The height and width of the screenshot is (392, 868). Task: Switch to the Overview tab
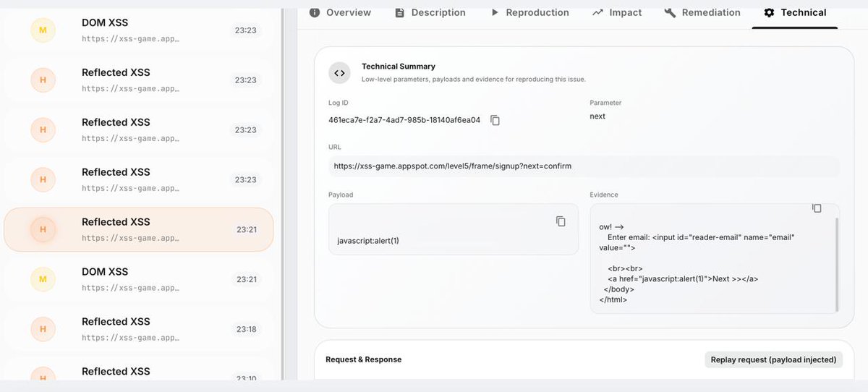coord(340,12)
